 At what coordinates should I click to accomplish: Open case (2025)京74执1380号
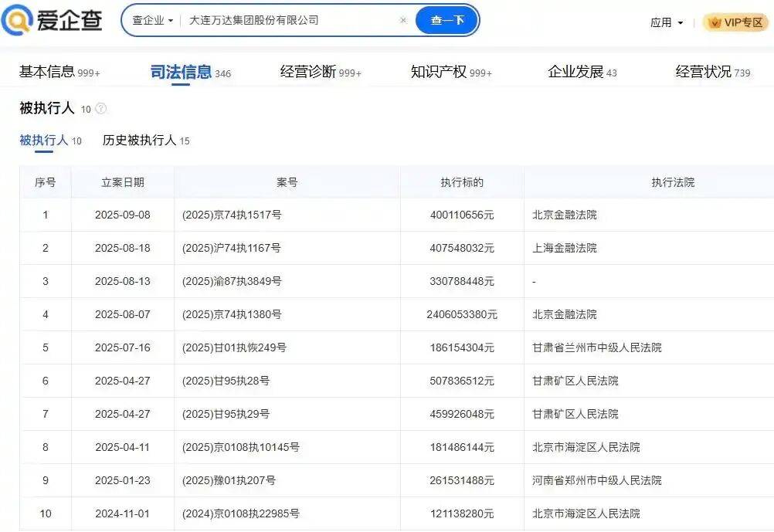click(232, 314)
